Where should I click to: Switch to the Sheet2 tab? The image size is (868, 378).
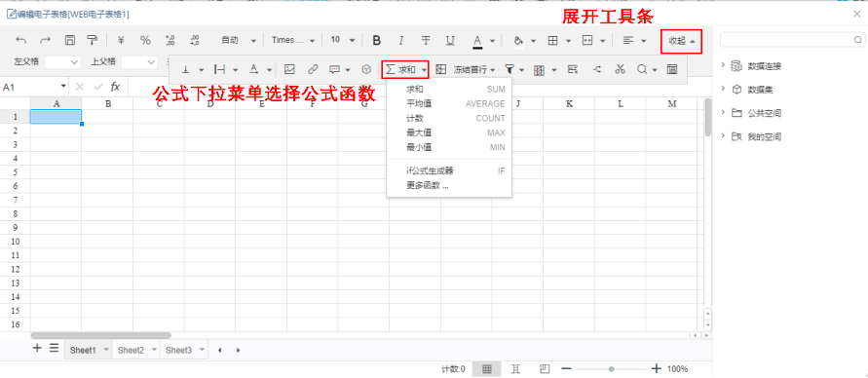pos(131,350)
